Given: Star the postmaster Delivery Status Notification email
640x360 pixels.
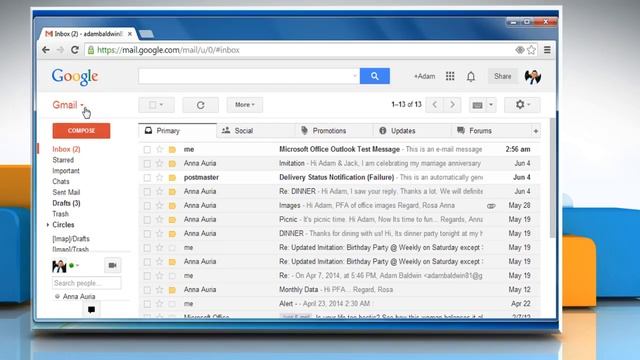Looking at the screenshot, I should 160,178.
